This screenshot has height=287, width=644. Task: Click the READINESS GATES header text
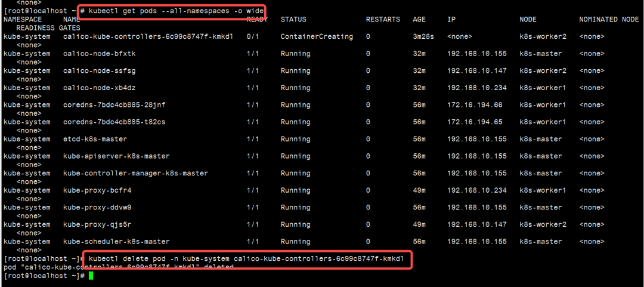tap(44, 28)
